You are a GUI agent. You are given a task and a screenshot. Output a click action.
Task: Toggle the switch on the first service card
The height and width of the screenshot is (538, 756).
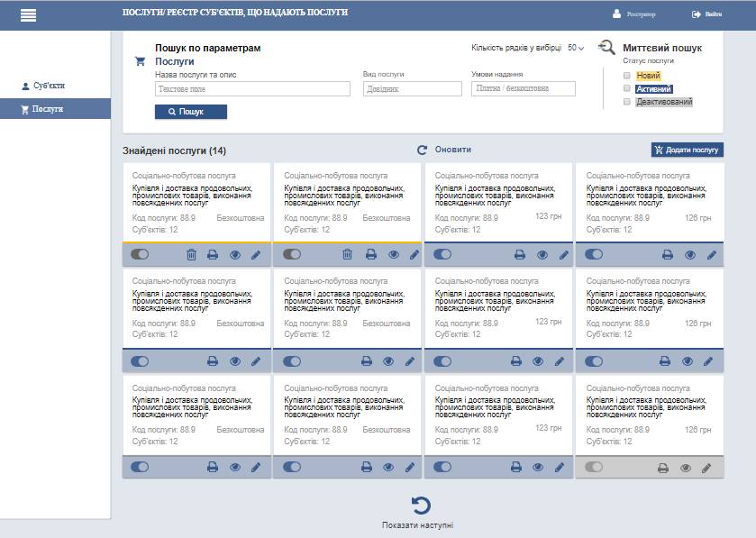click(140, 255)
